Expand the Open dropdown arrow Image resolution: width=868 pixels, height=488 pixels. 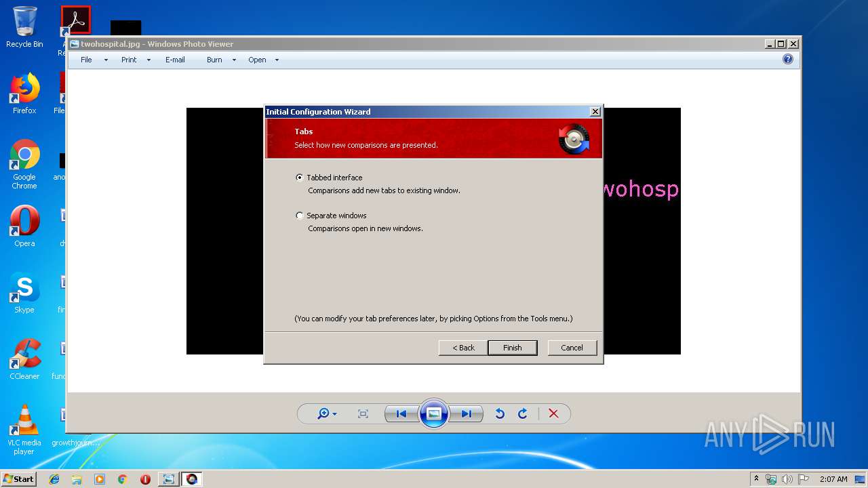click(x=277, y=60)
